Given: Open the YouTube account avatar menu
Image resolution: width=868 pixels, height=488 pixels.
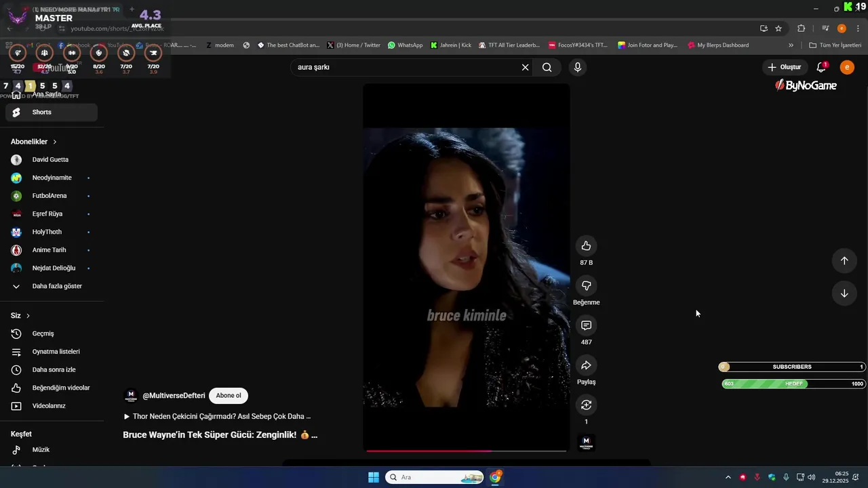Looking at the screenshot, I should point(847,67).
